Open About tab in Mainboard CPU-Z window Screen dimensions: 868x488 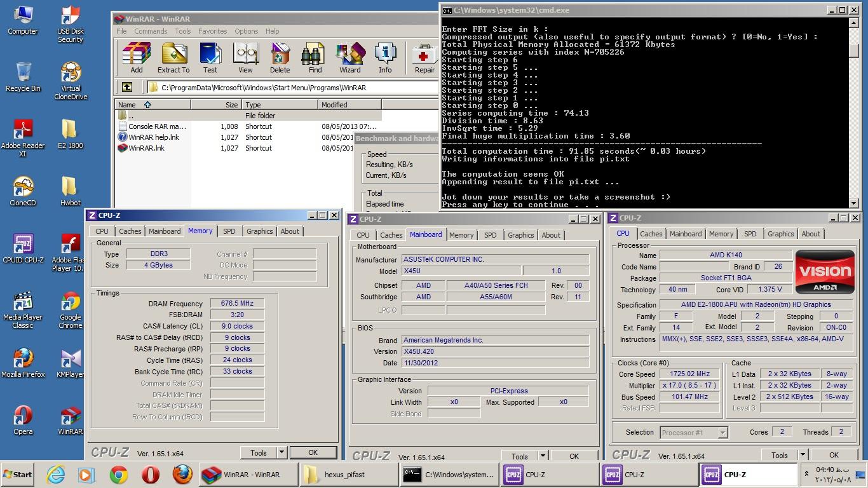pyautogui.click(x=552, y=235)
